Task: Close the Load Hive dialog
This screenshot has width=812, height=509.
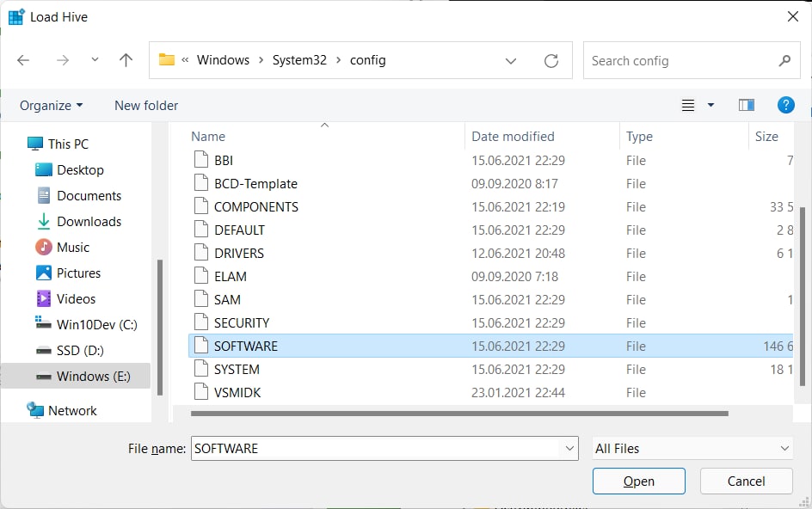Action: point(792,16)
